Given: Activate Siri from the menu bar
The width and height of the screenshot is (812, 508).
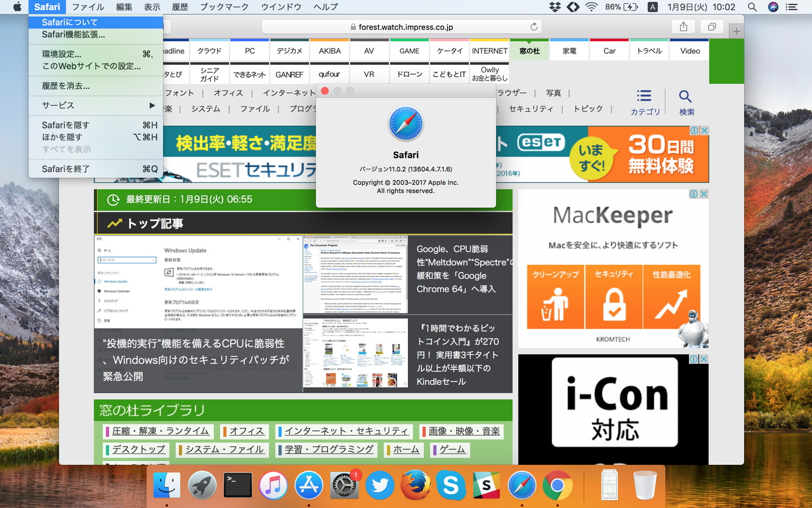Looking at the screenshot, I should pos(773,7).
